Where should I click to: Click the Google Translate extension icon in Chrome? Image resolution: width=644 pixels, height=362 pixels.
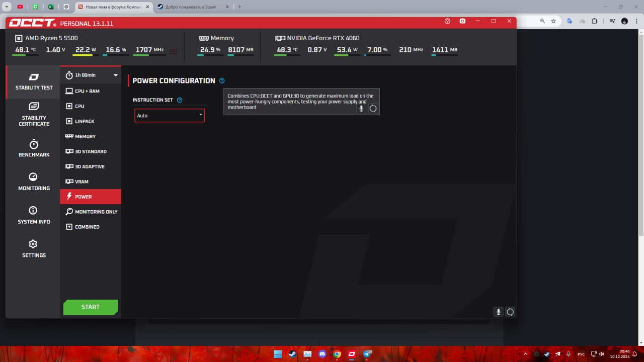pos(570,21)
